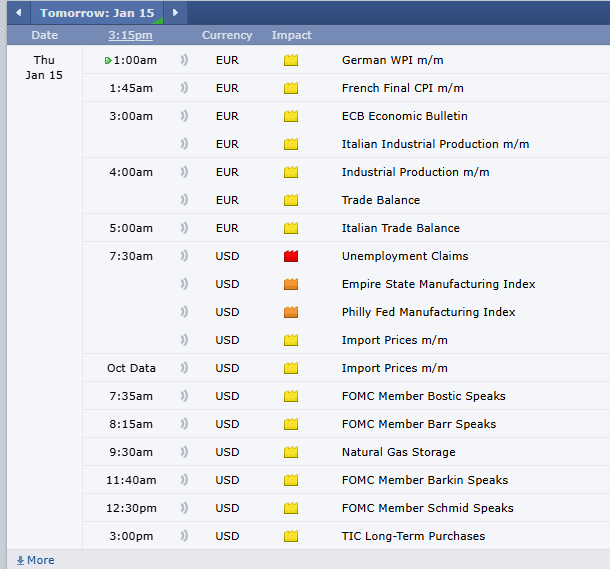Click yellow impact icon for TIC Long-Term Purchases
The image size is (610, 569).
[291, 536]
